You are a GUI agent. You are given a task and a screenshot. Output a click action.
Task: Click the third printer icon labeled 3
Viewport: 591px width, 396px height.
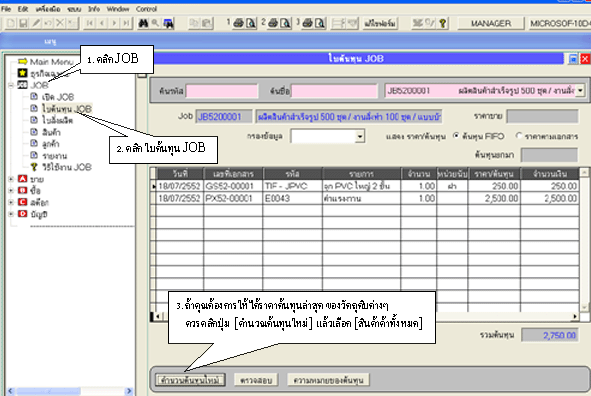[x=308, y=23]
